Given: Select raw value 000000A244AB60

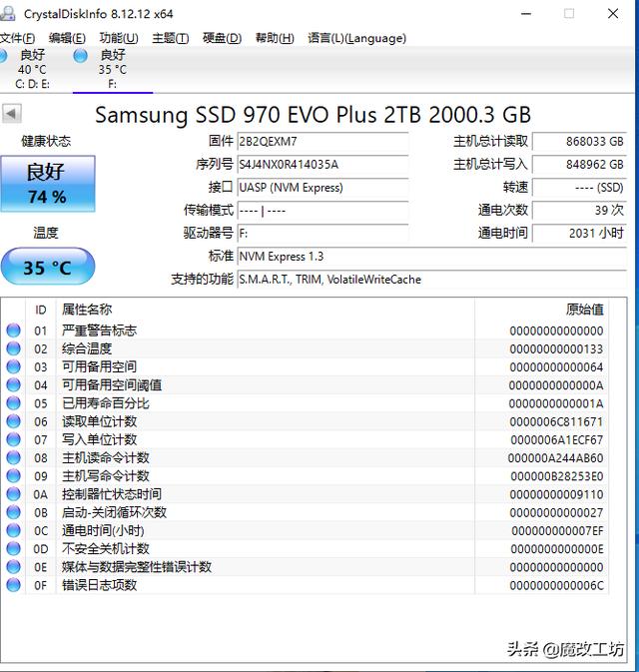Looking at the screenshot, I should [x=555, y=458].
